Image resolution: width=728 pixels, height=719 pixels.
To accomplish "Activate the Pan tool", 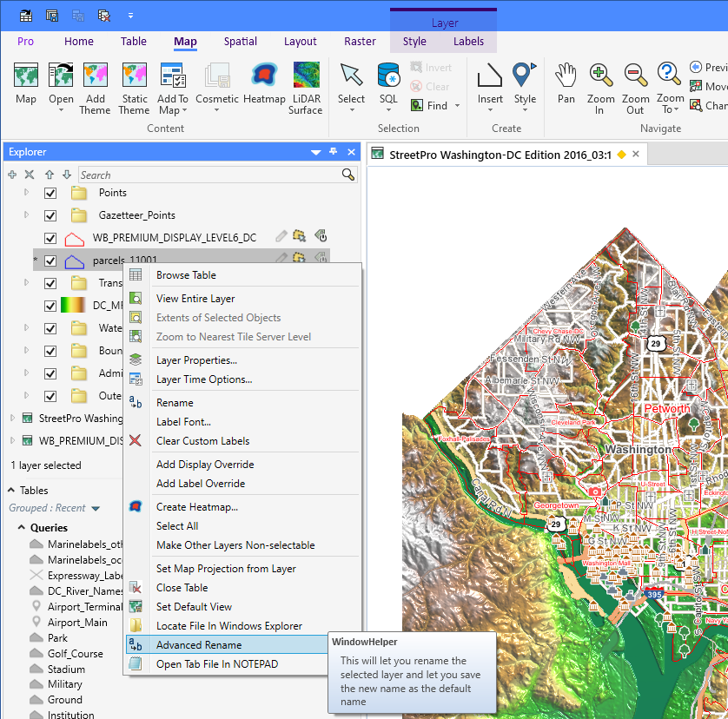I will (x=566, y=82).
